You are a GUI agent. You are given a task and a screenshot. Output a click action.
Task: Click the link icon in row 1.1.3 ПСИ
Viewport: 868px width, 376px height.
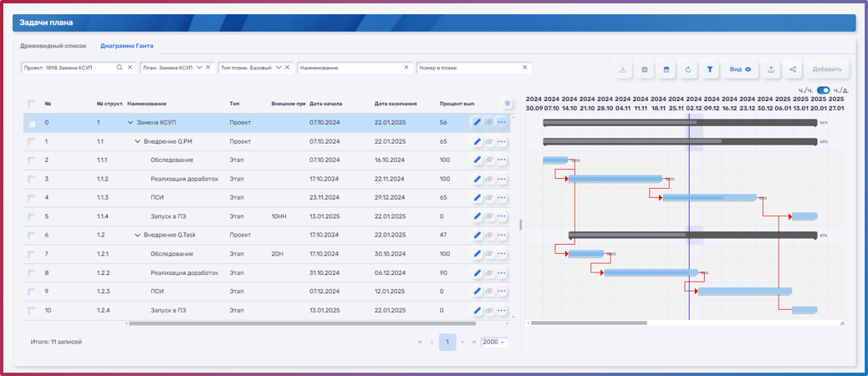(x=489, y=198)
